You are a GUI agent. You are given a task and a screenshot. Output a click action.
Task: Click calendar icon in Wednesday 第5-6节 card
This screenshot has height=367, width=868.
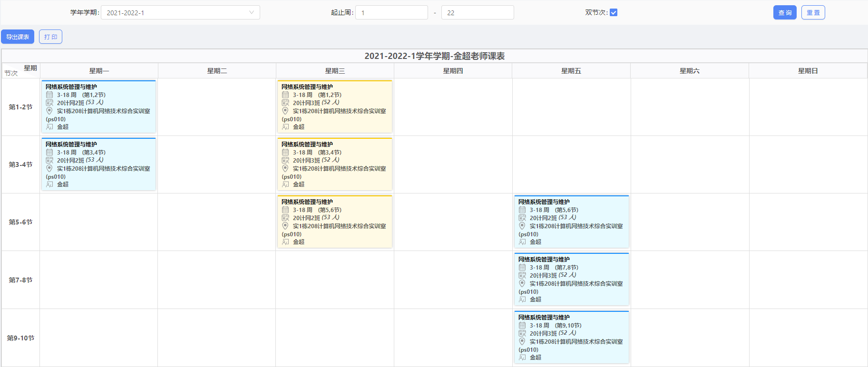click(x=285, y=210)
